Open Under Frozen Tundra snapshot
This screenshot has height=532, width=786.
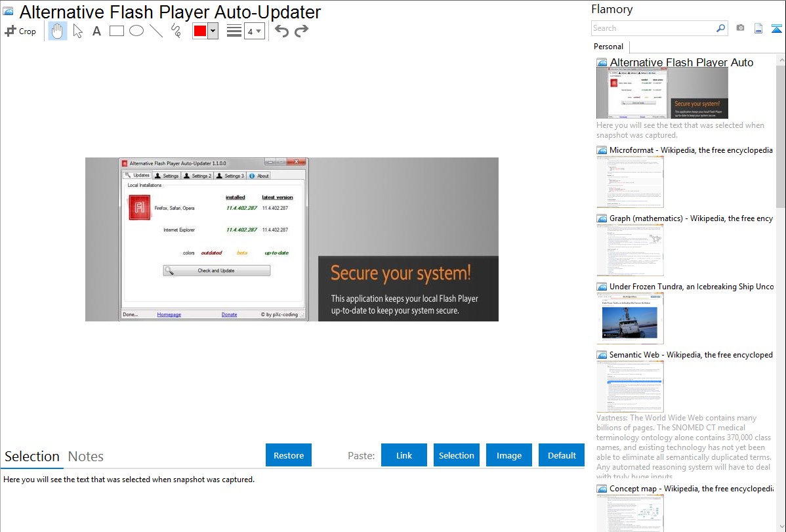tap(692, 286)
